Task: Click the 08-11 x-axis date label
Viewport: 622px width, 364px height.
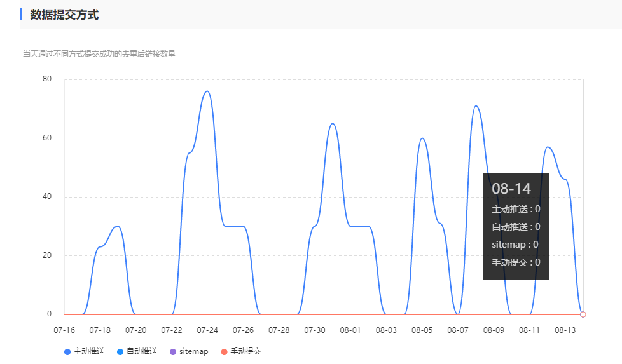Action: click(x=529, y=330)
